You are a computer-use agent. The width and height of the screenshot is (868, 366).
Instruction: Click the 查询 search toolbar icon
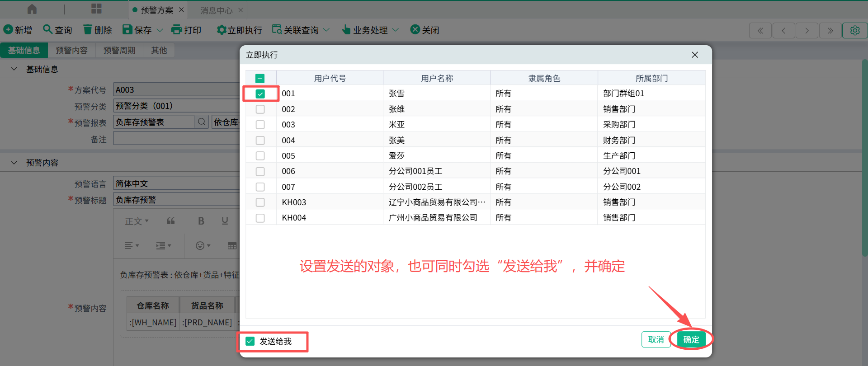pos(47,30)
